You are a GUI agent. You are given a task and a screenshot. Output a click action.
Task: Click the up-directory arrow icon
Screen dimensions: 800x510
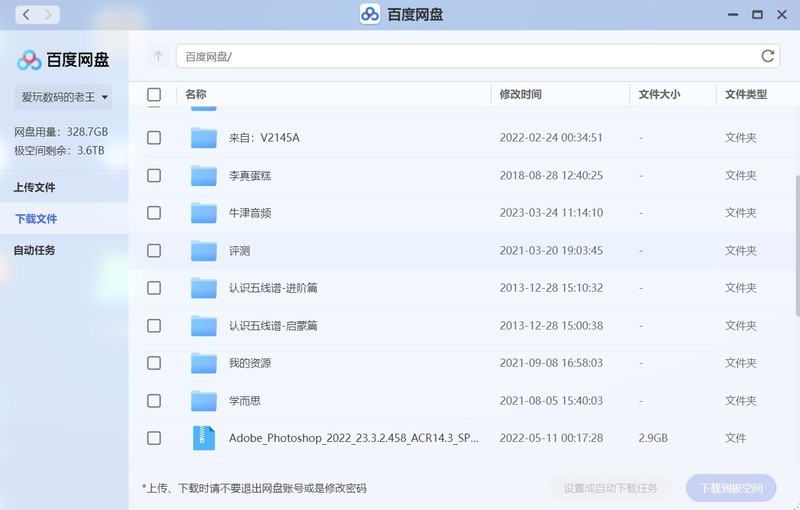click(x=158, y=56)
